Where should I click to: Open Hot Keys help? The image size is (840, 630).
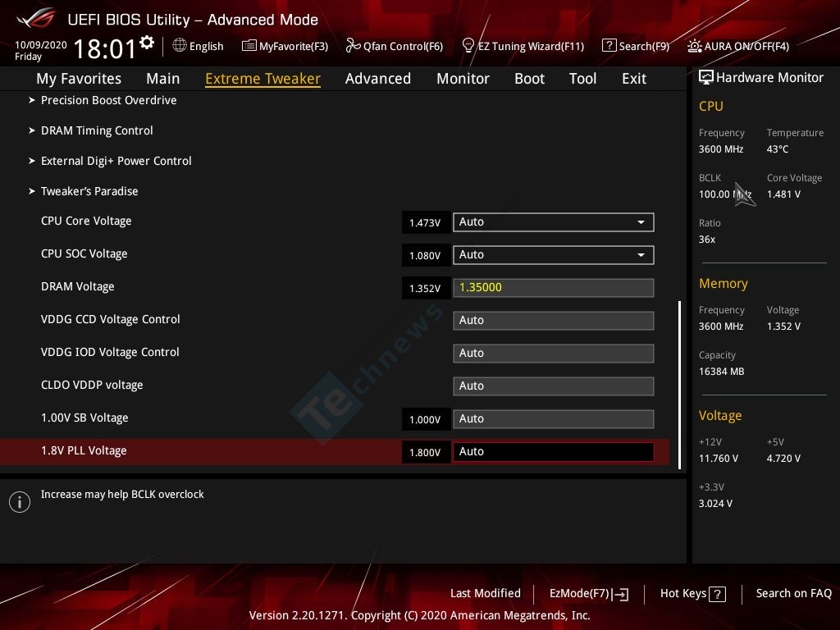pos(683,593)
